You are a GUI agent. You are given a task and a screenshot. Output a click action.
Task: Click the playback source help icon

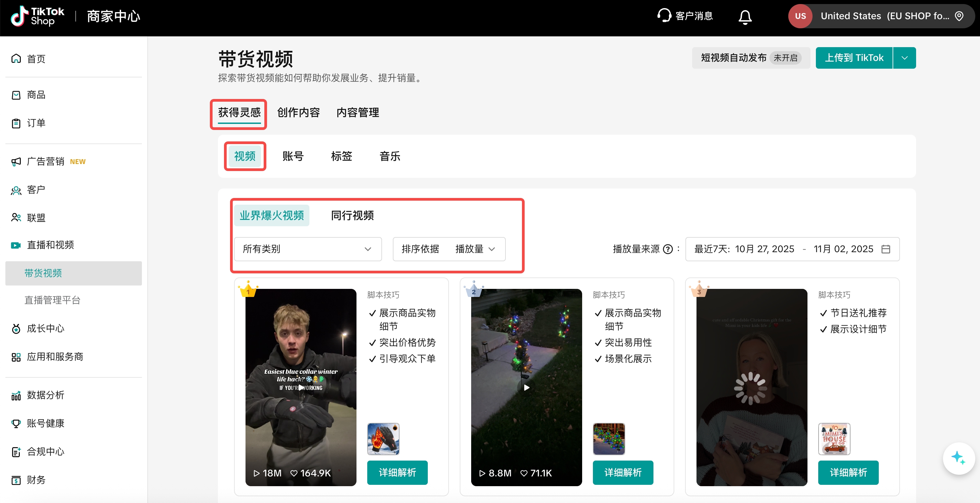click(x=668, y=249)
